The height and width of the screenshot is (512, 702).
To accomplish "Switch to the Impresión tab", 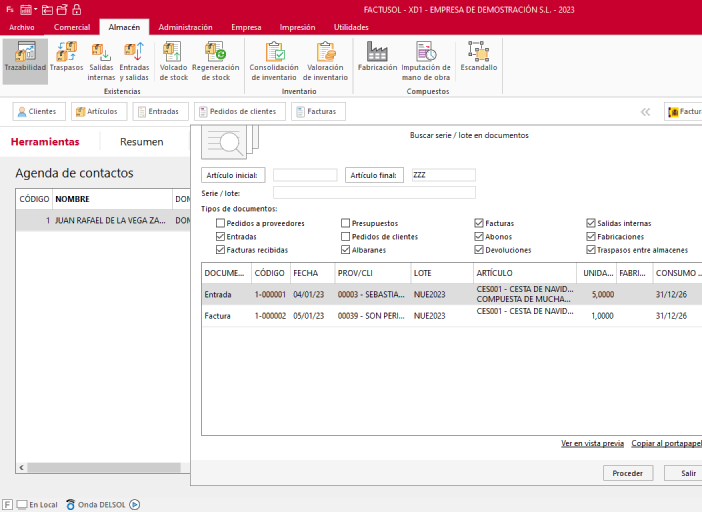I will click(297, 27).
